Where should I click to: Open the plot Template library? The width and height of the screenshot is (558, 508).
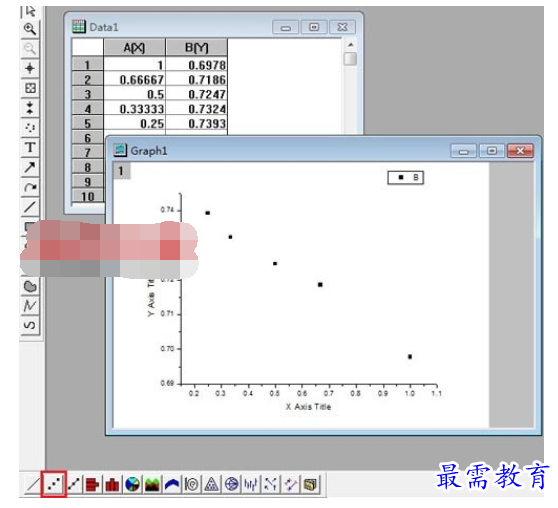(x=310, y=485)
